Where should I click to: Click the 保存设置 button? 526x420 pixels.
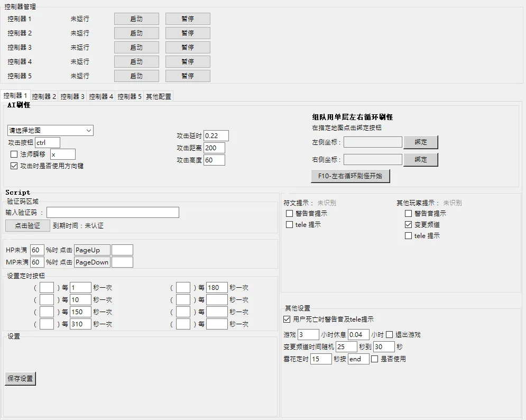coord(20,378)
